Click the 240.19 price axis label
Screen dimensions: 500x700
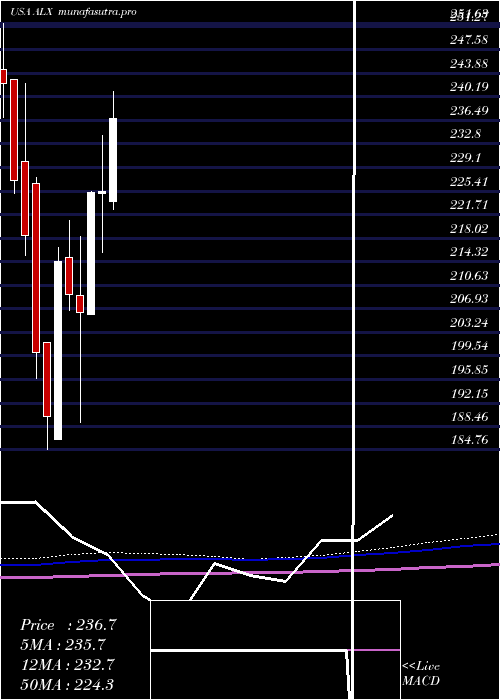coord(469,87)
